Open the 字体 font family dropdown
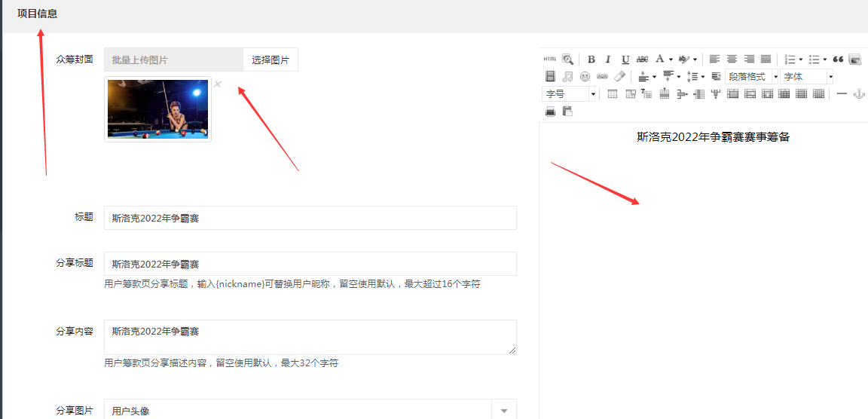The height and width of the screenshot is (419, 868). [806, 76]
